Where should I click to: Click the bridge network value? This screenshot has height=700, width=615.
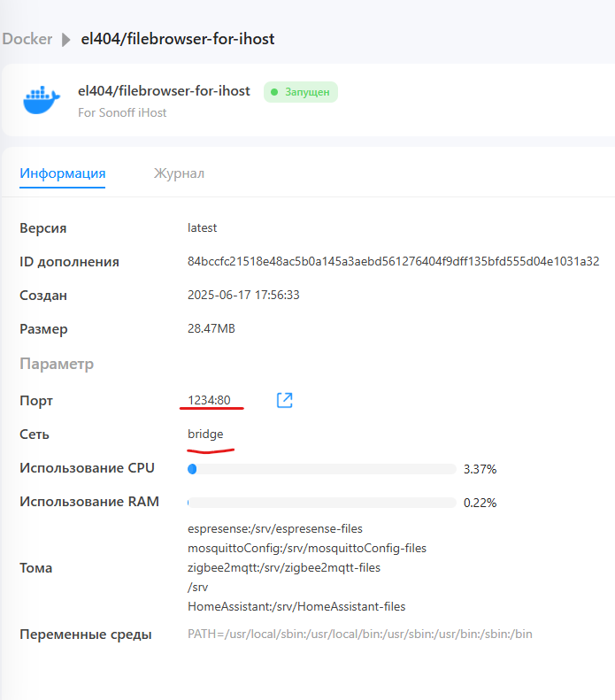[205, 434]
